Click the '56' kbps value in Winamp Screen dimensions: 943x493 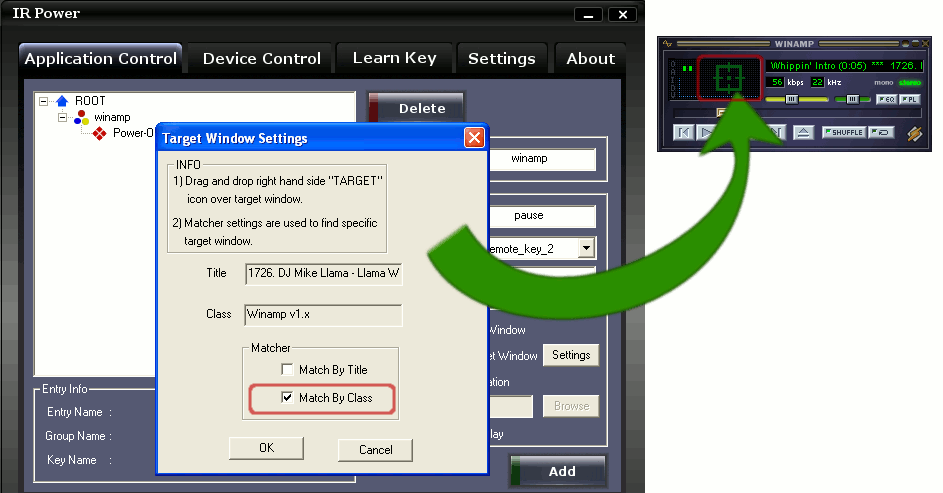click(777, 82)
